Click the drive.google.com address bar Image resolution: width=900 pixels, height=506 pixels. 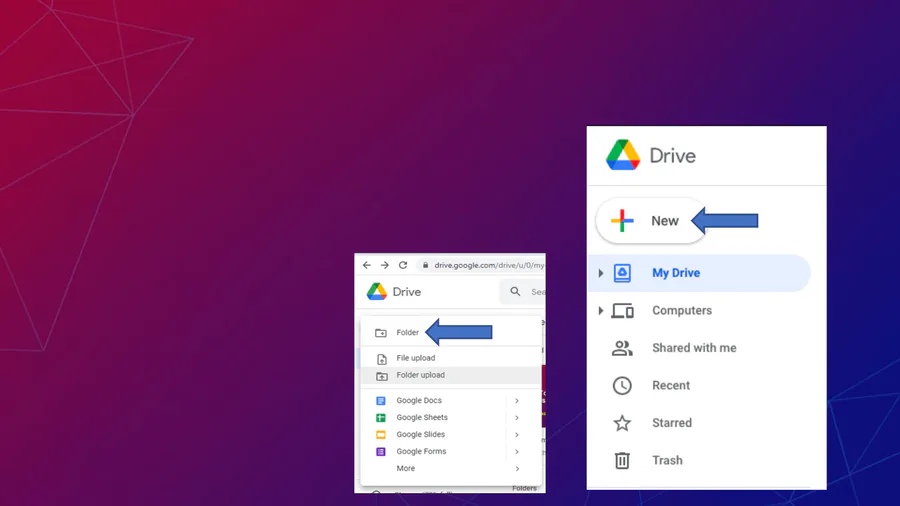(485, 265)
